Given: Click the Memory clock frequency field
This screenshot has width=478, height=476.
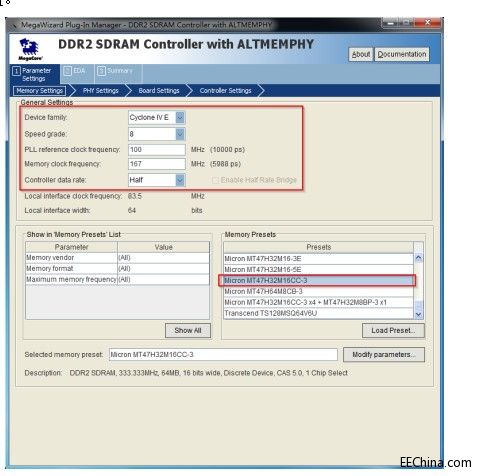Looking at the screenshot, I should click(x=157, y=164).
